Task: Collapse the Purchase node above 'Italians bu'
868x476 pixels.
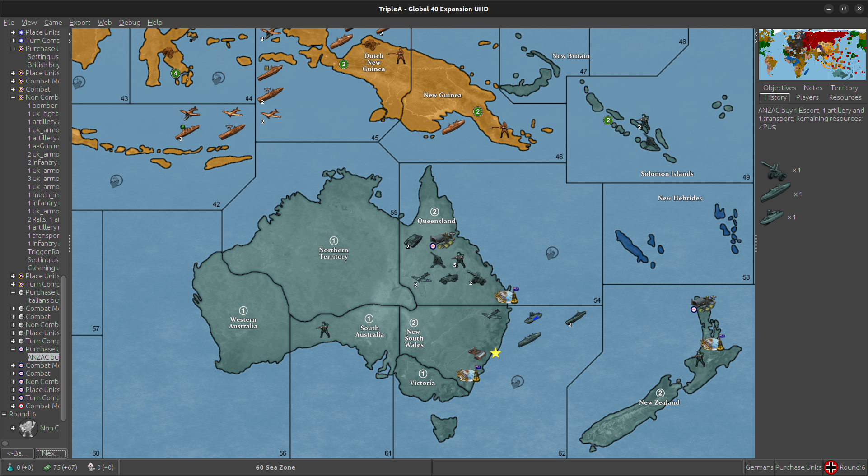Action: [13, 292]
